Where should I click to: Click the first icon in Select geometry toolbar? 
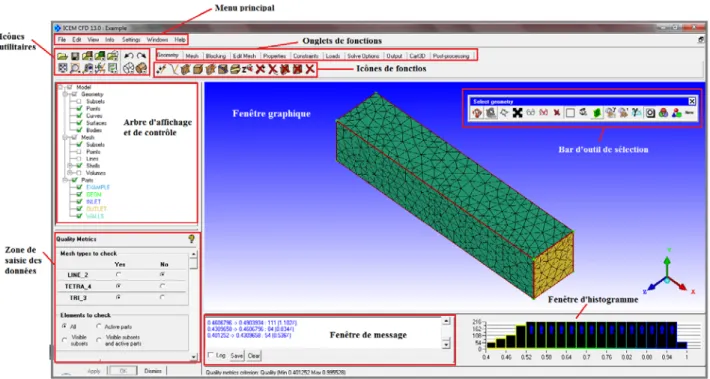[477, 113]
